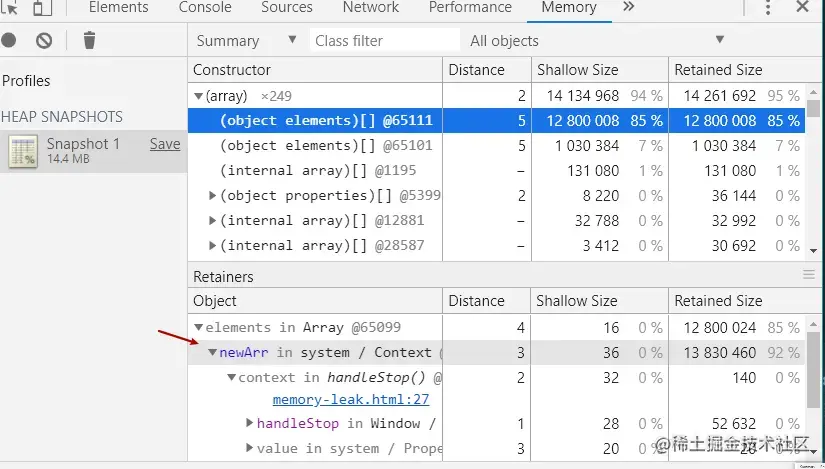Sort by Retained Size in constructor table
The width and height of the screenshot is (825, 469).
pyautogui.click(x=737, y=70)
